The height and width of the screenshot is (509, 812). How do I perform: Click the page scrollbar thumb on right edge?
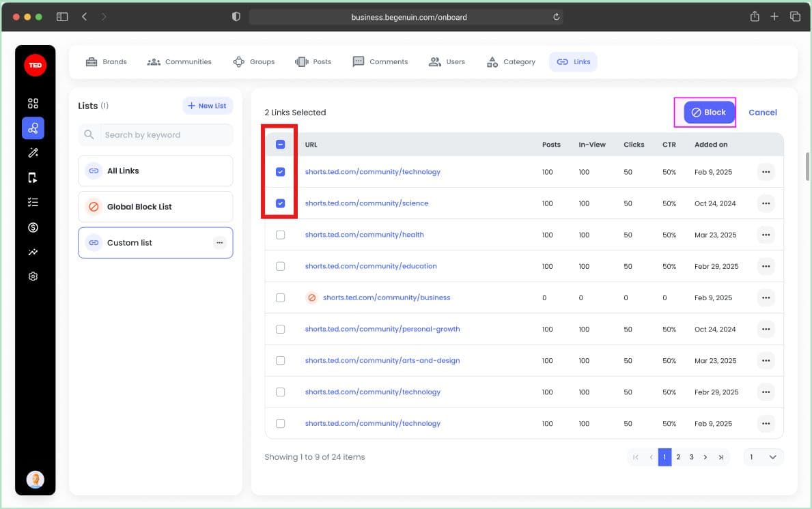807,166
